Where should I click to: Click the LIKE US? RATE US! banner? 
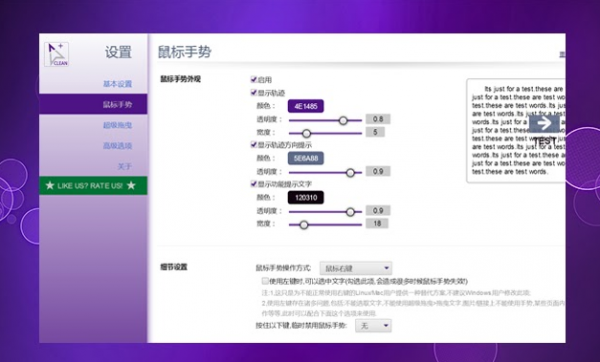[93, 186]
